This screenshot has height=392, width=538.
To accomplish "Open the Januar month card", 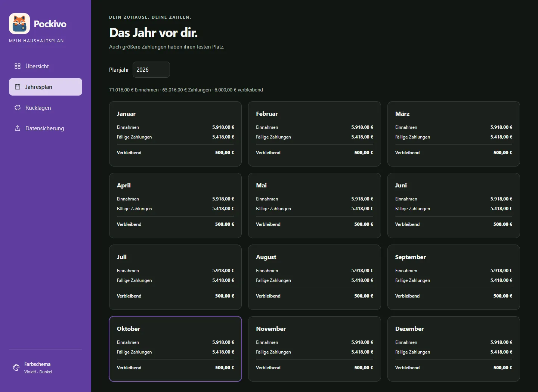I will coord(175,134).
